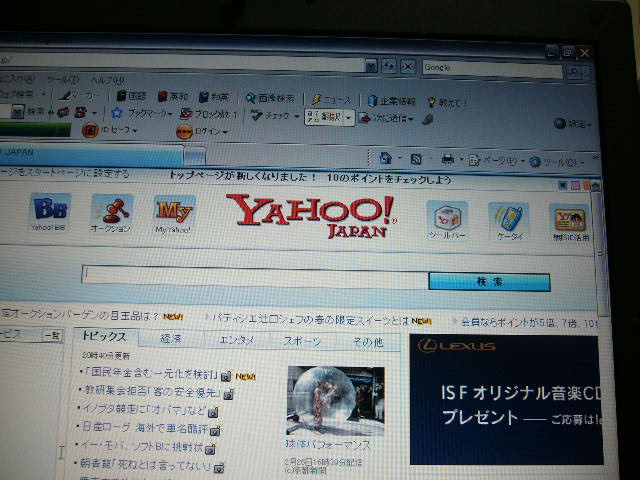The width and height of the screenshot is (640, 480).
Task: Click the 和英 dictionary toolbar button
Action: (x=214, y=97)
